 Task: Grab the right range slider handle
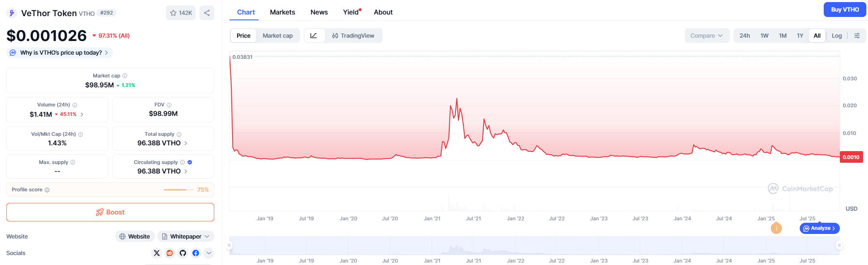click(x=839, y=246)
